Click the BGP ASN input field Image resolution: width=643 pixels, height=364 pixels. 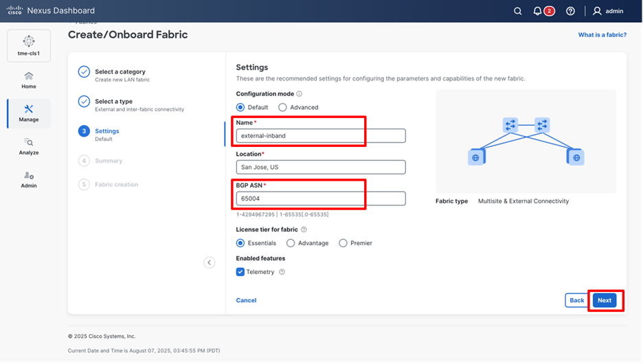[x=320, y=198]
